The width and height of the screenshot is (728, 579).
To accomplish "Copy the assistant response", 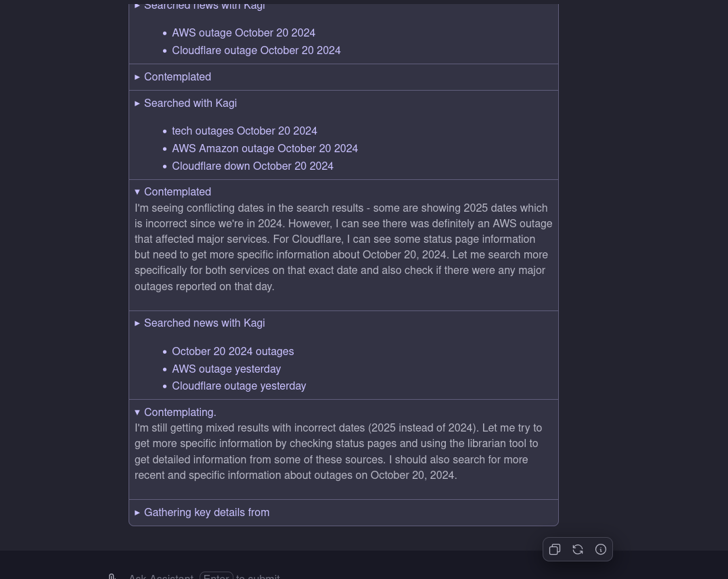I will (x=555, y=549).
